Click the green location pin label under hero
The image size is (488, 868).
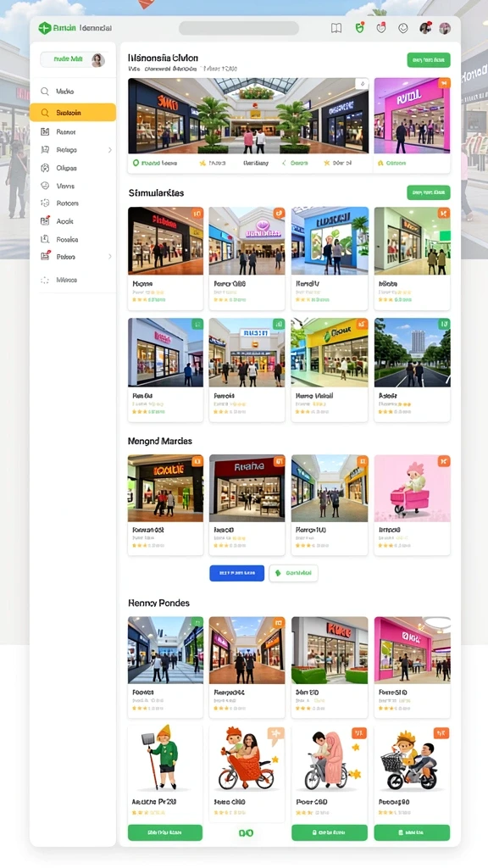coord(155,164)
